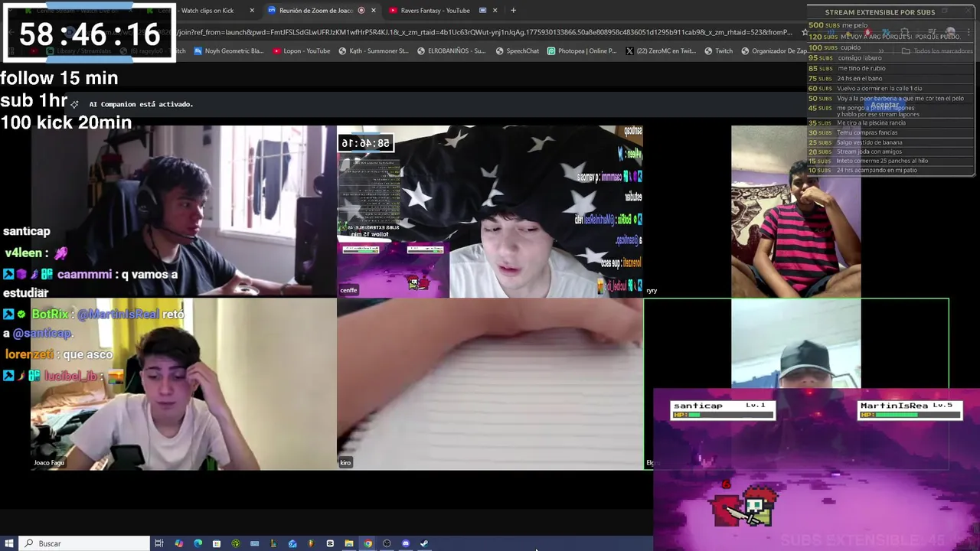Viewport: 980px width, 551px height.
Task: Open the Windows Start menu
Action: point(9,543)
